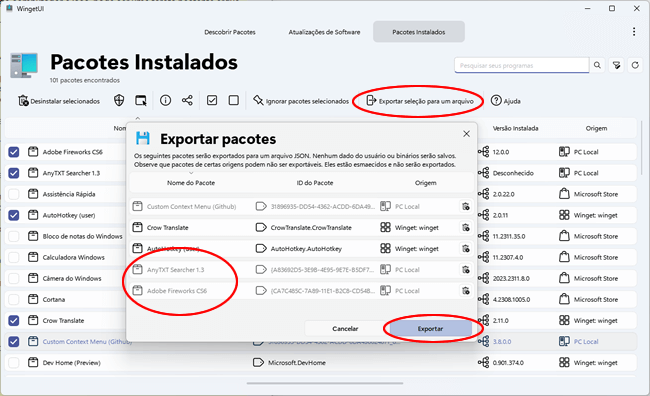The height and width of the screenshot is (396, 650).
Task: Remove Crow Translate from export list
Action: click(x=466, y=227)
